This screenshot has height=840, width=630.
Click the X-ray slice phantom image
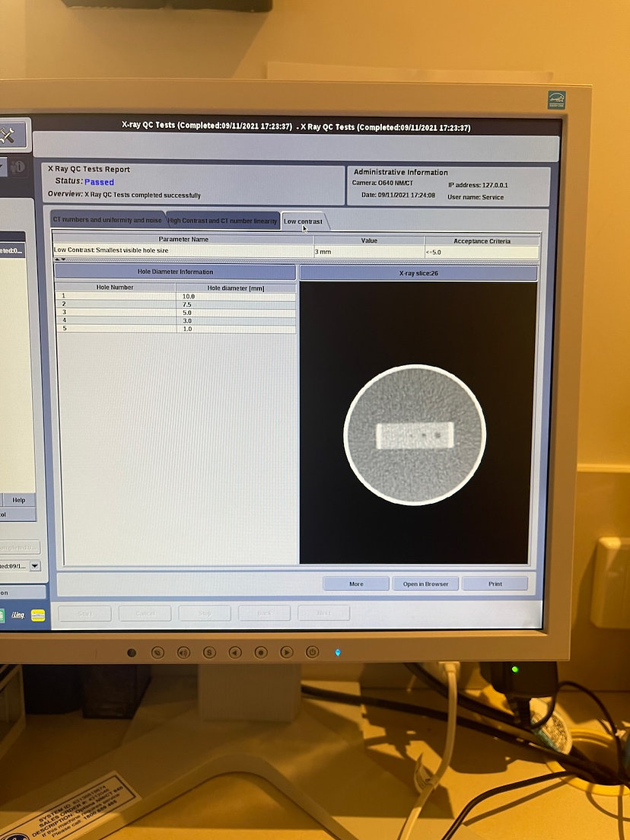[415, 434]
